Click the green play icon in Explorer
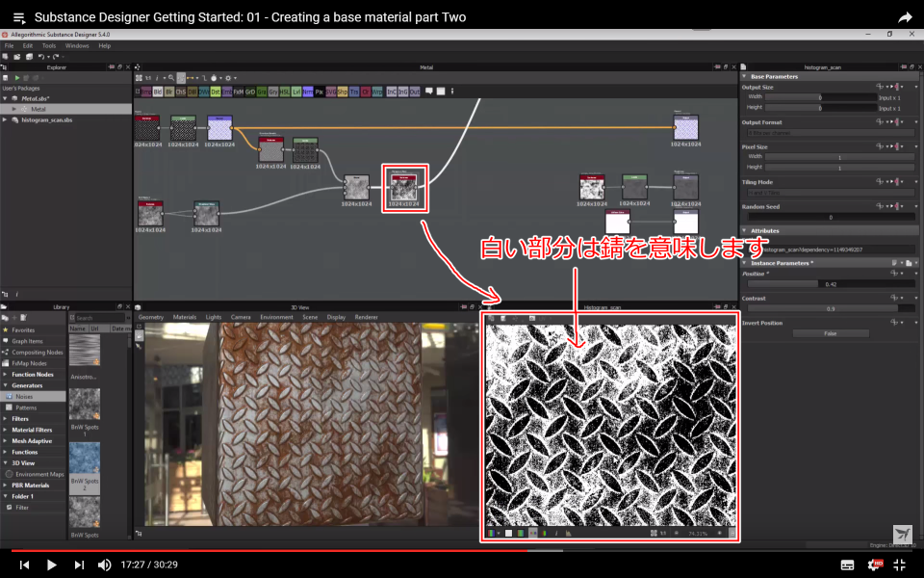The height and width of the screenshot is (578, 924). click(x=17, y=78)
